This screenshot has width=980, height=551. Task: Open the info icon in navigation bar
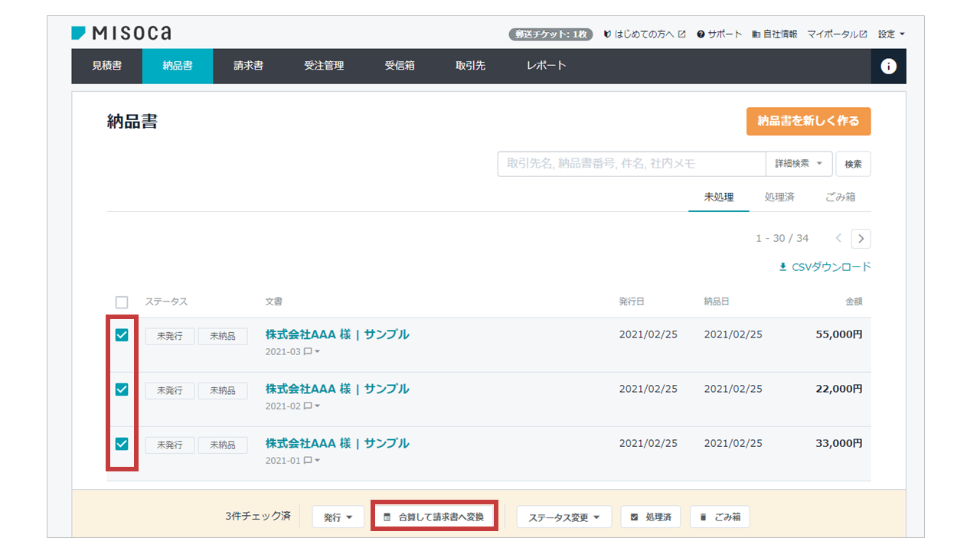pyautogui.click(x=888, y=67)
